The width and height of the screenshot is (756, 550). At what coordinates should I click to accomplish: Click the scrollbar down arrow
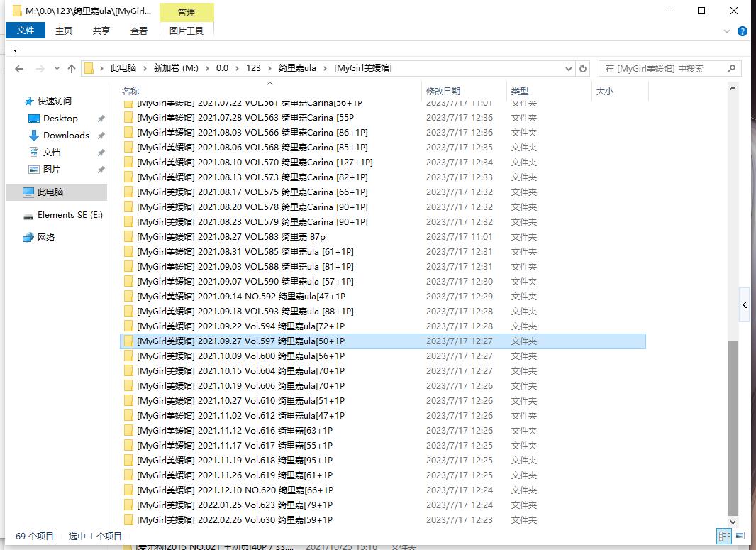733,522
